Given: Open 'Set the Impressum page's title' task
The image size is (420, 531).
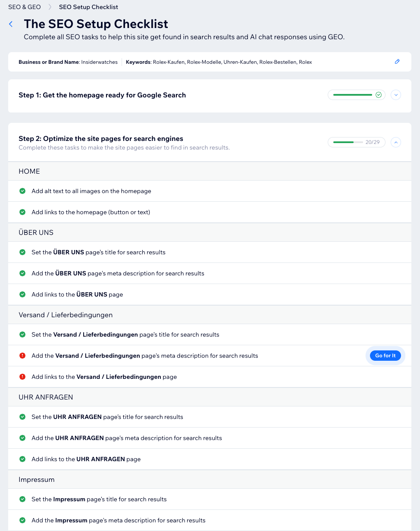Looking at the screenshot, I should [99, 499].
